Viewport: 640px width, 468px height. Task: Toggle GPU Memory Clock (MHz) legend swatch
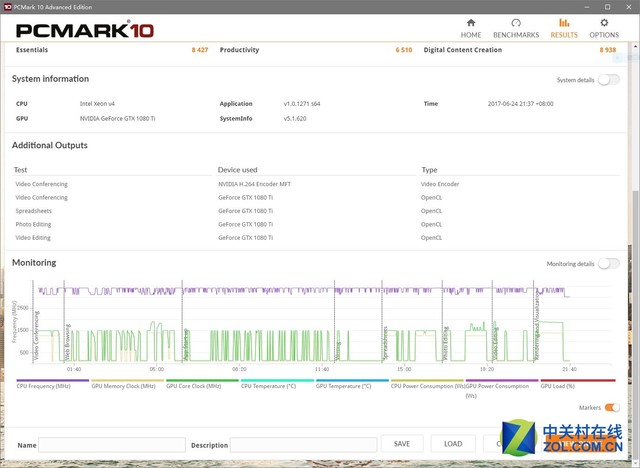[x=127, y=380]
